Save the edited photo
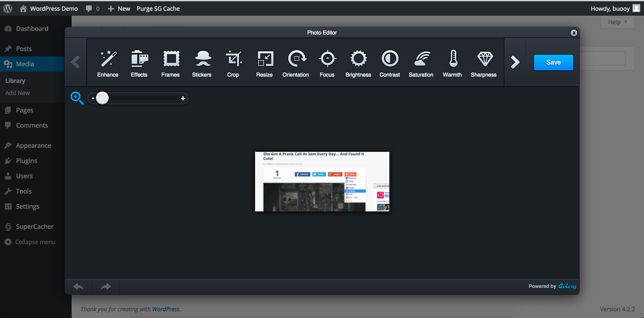 [553, 62]
